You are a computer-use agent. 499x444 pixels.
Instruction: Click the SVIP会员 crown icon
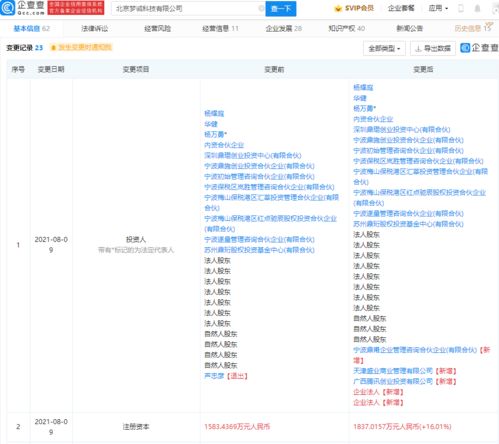338,8
